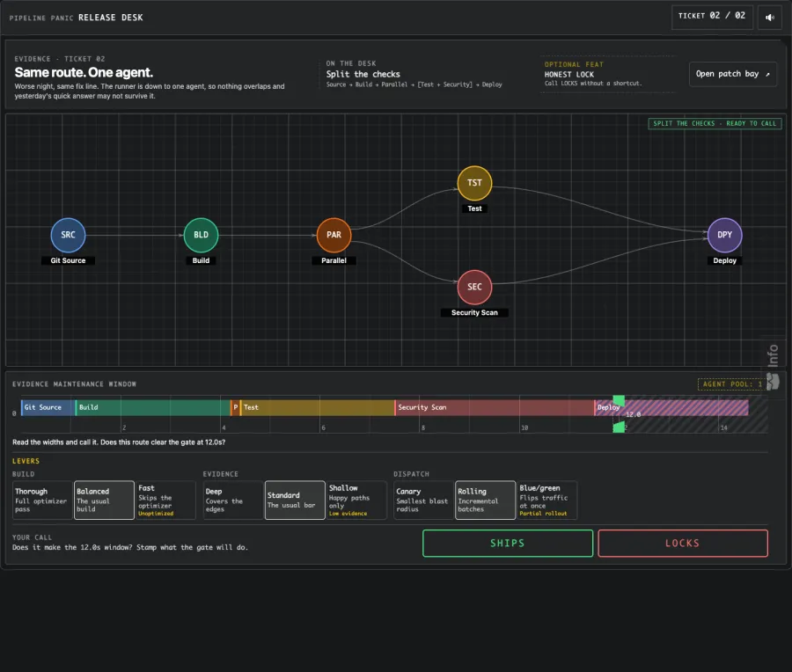Viewport: 792px width, 672px height.
Task: Click the SRC Git Source node
Action: pyautogui.click(x=68, y=235)
